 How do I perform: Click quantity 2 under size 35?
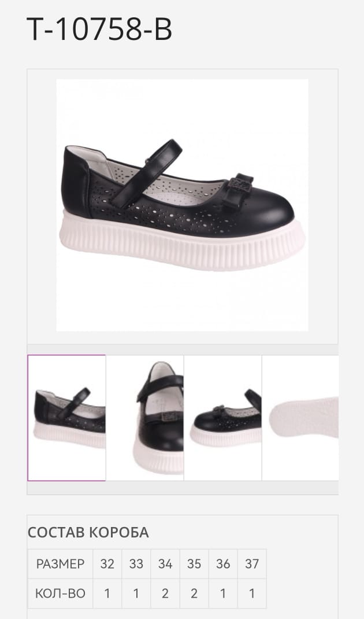(194, 594)
